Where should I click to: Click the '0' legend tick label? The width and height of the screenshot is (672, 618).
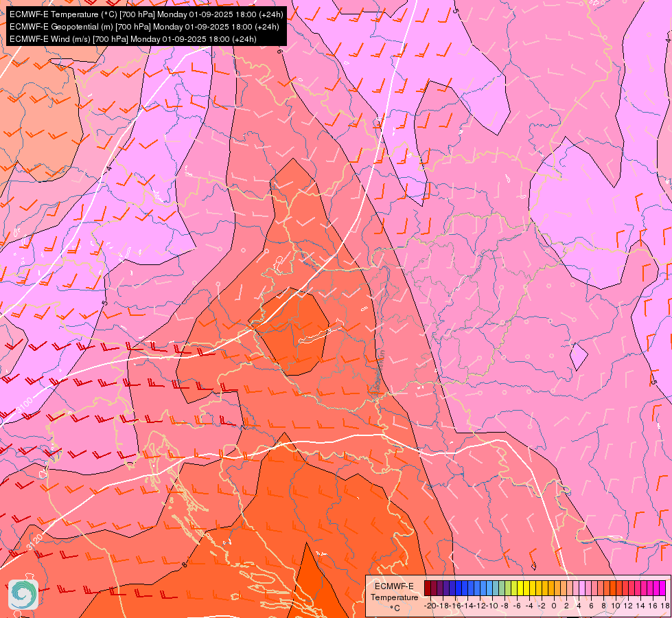(x=554, y=606)
